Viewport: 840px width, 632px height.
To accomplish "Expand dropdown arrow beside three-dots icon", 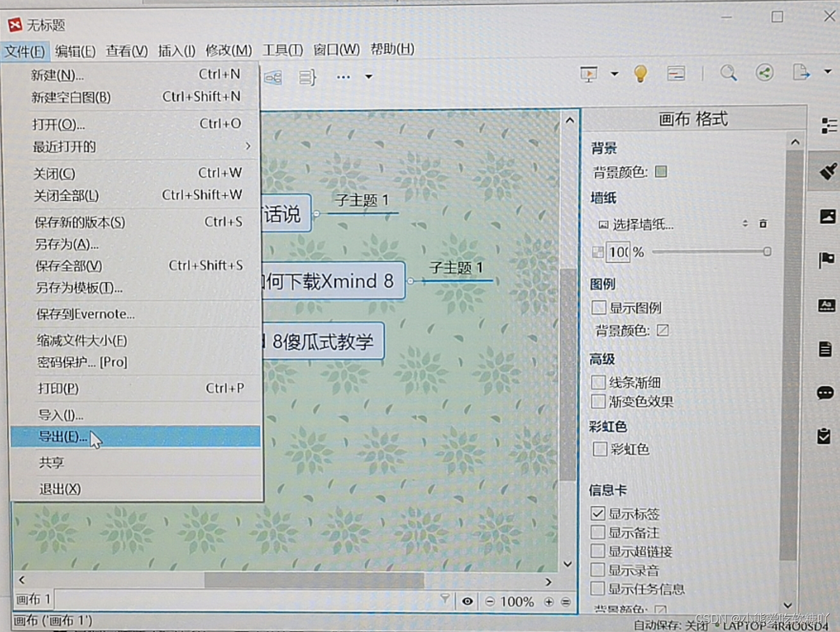I will point(368,77).
